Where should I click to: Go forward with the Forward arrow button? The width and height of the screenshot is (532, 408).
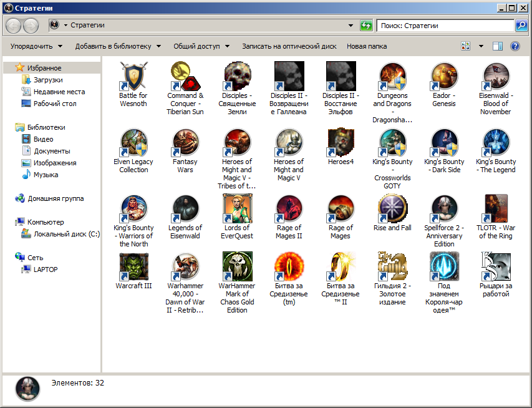(x=31, y=26)
